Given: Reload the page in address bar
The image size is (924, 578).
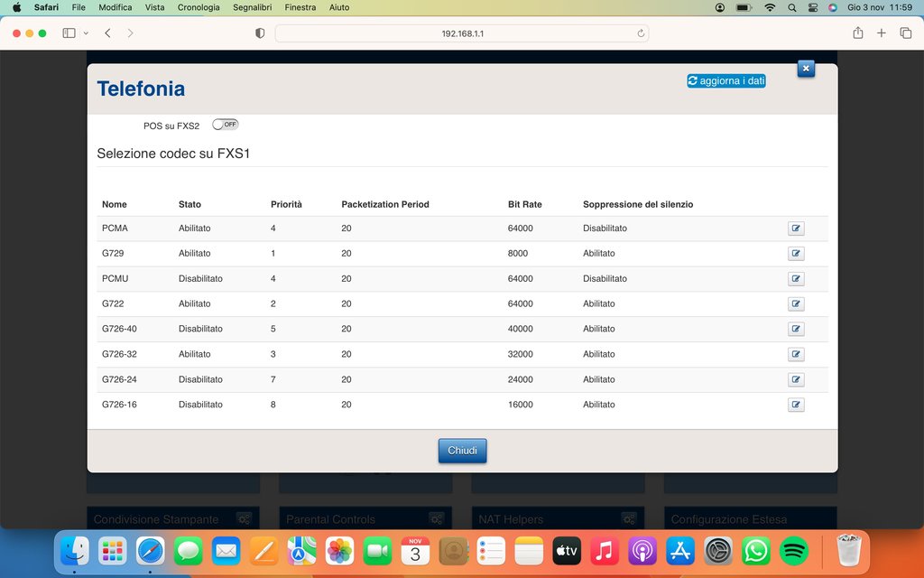Looking at the screenshot, I should click(641, 33).
